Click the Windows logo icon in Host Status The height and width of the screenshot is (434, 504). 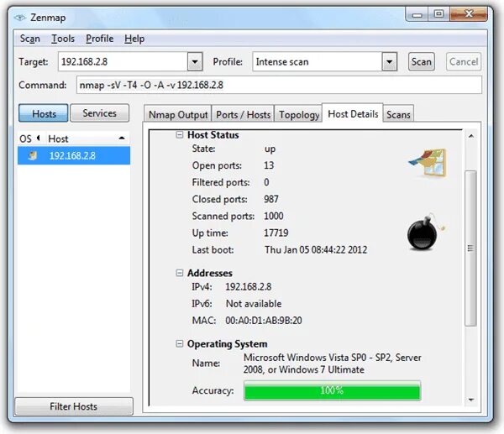428,162
